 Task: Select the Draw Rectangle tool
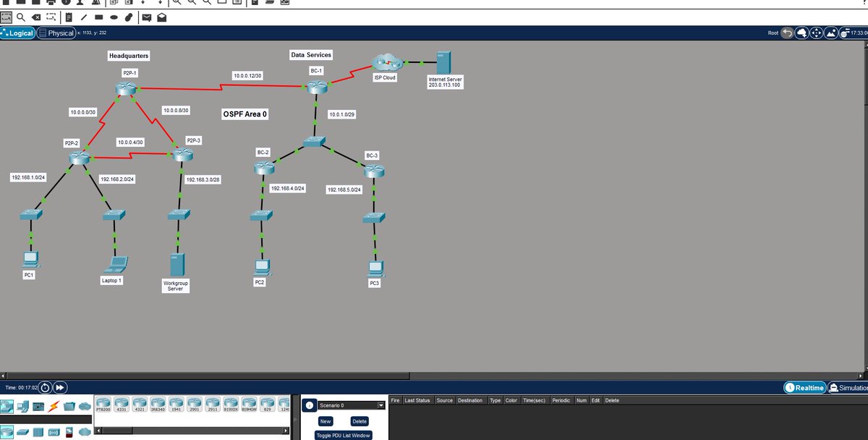click(101, 17)
